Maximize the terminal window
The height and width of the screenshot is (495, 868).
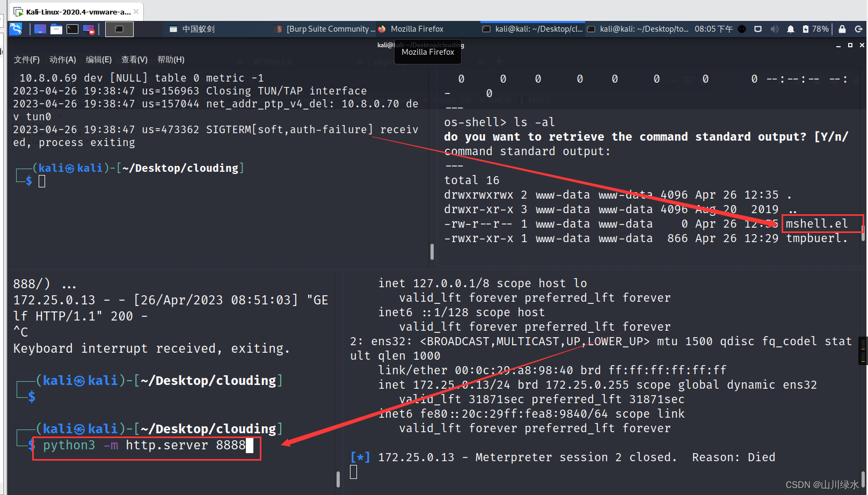point(850,46)
